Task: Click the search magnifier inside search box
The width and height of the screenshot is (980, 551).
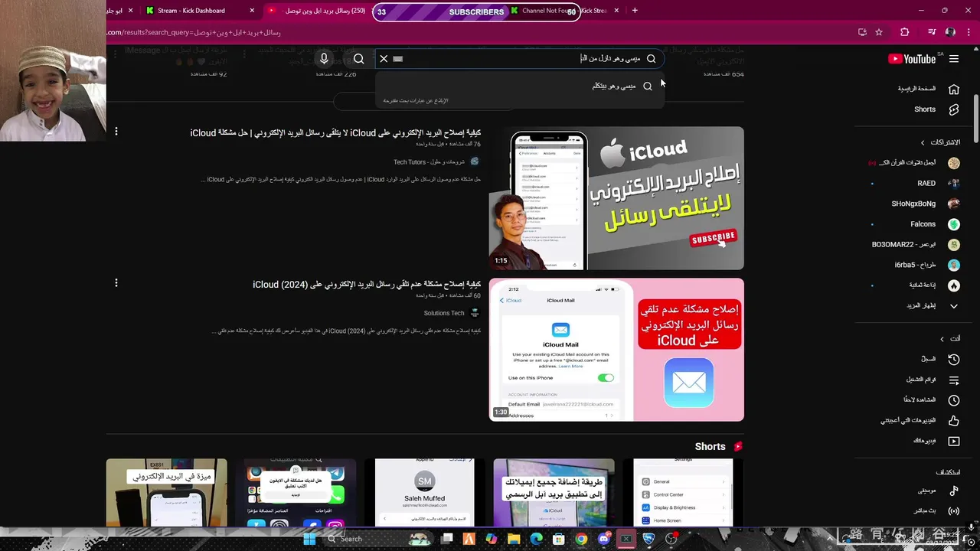Action: tap(652, 59)
